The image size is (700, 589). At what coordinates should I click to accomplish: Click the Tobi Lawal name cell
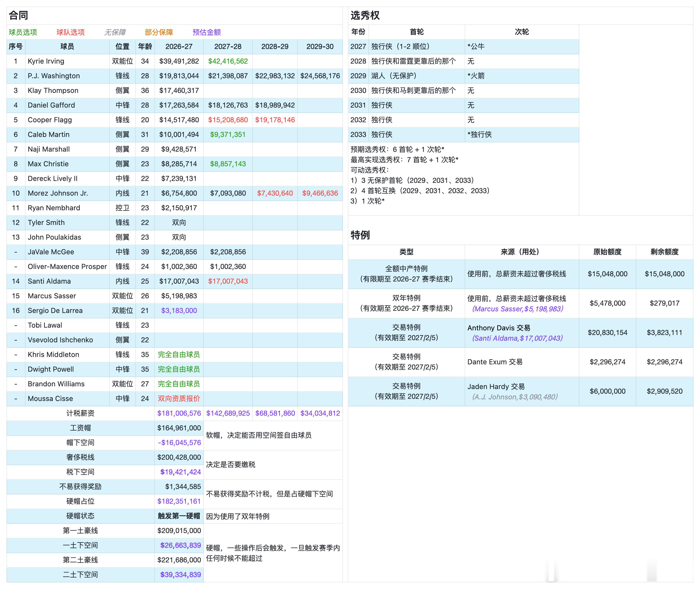(67, 325)
